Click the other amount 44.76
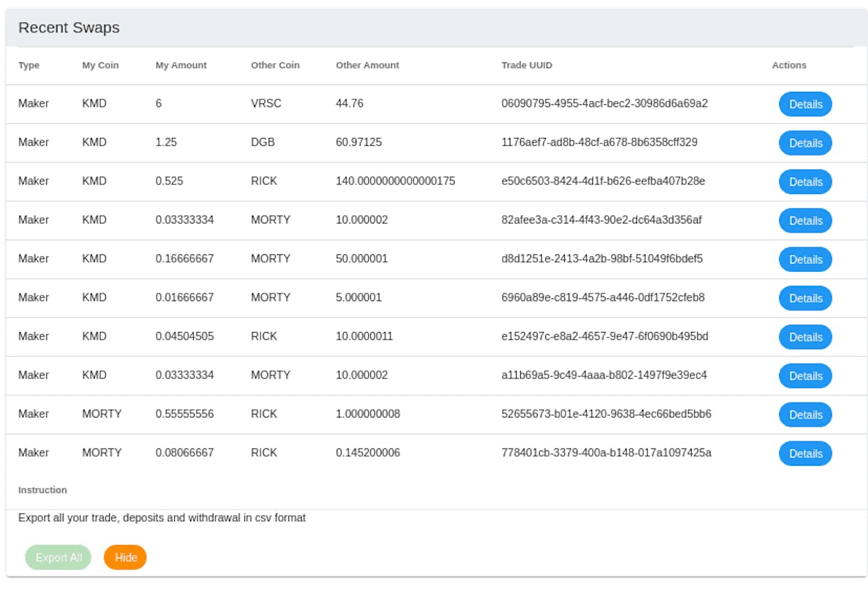 349,104
